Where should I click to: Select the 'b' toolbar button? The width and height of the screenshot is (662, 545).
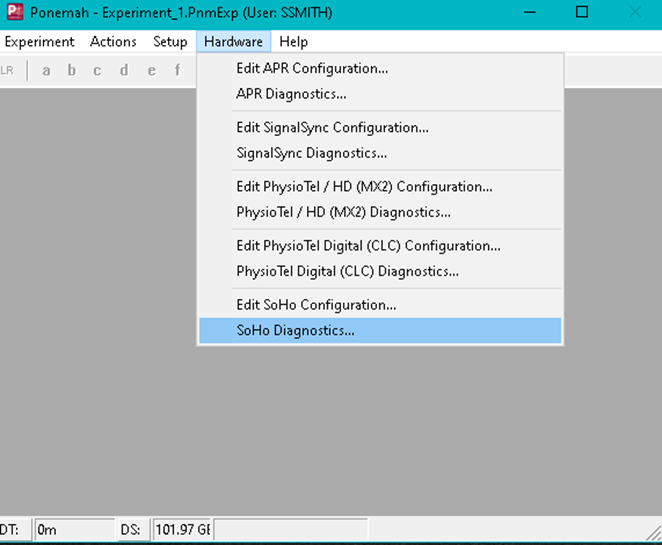click(x=71, y=70)
